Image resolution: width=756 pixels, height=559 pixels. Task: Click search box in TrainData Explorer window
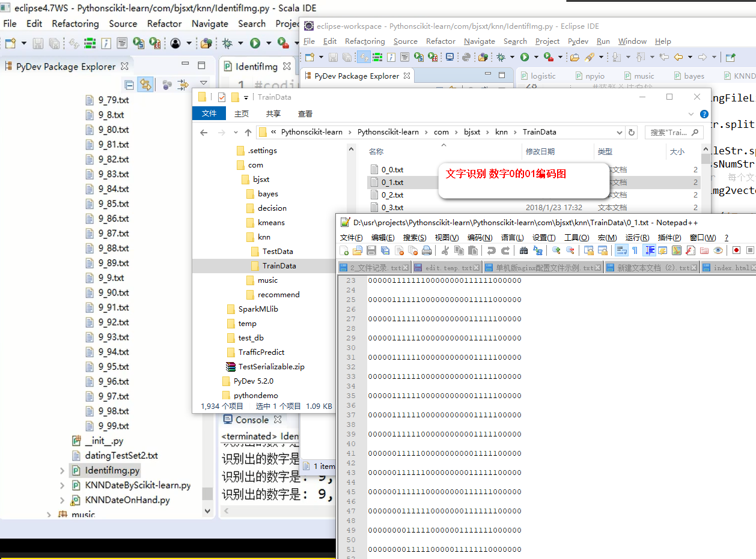[x=674, y=132]
